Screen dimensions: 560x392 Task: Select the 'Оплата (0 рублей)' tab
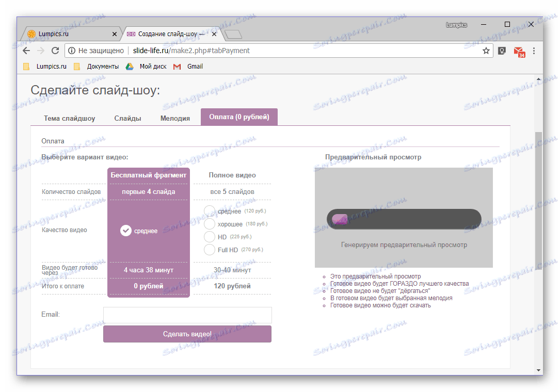coord(239,117)
